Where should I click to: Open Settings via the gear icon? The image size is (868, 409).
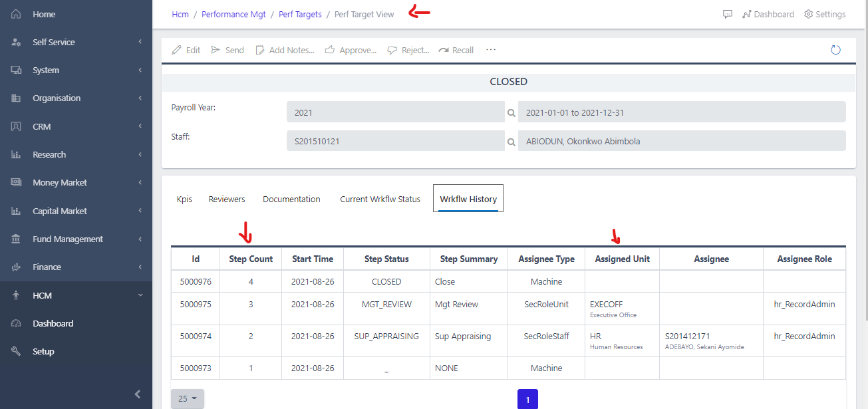[807, 13]
